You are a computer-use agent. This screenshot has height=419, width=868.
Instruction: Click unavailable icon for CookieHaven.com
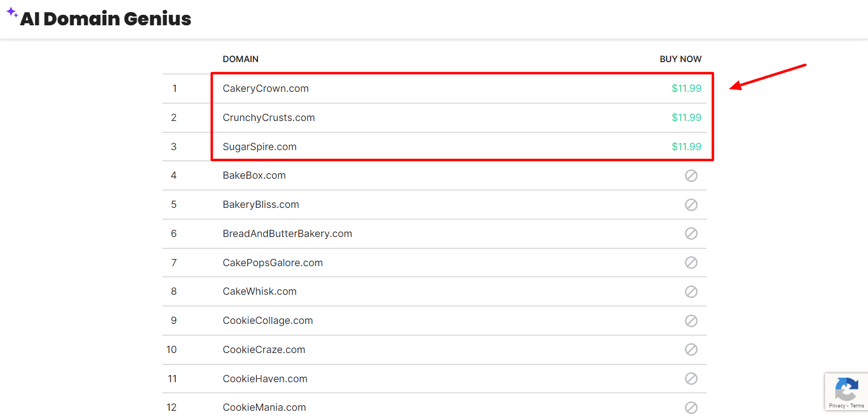pyautogui.click(x=691, y=379)
